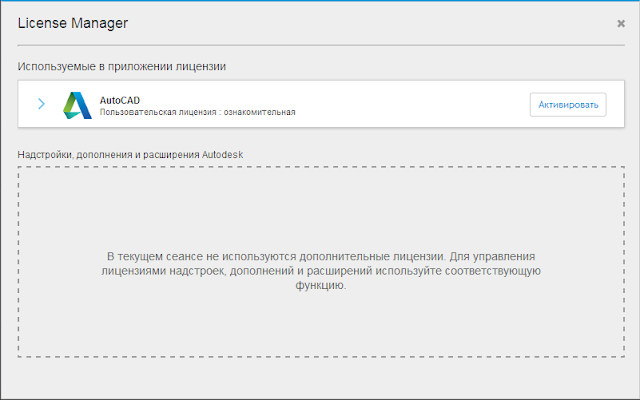640x400 pixels.
Task: Click the no additional licenses message text
Action: (321, 270)
